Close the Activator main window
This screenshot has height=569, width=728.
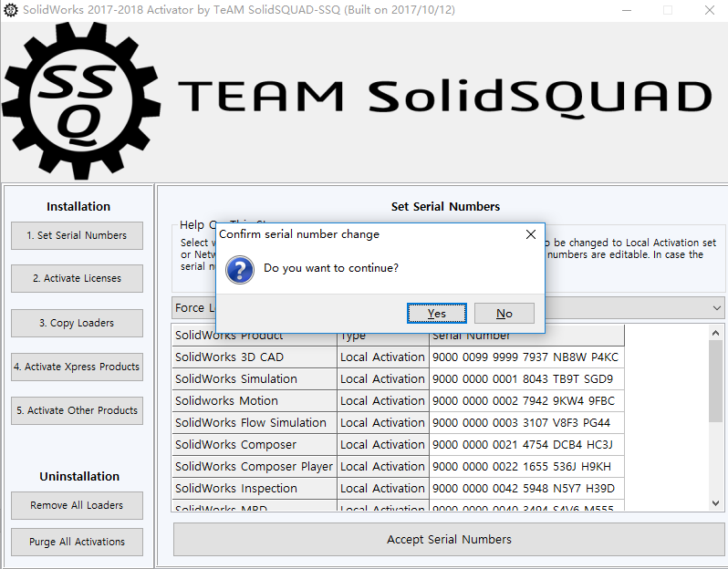[709, 10]
